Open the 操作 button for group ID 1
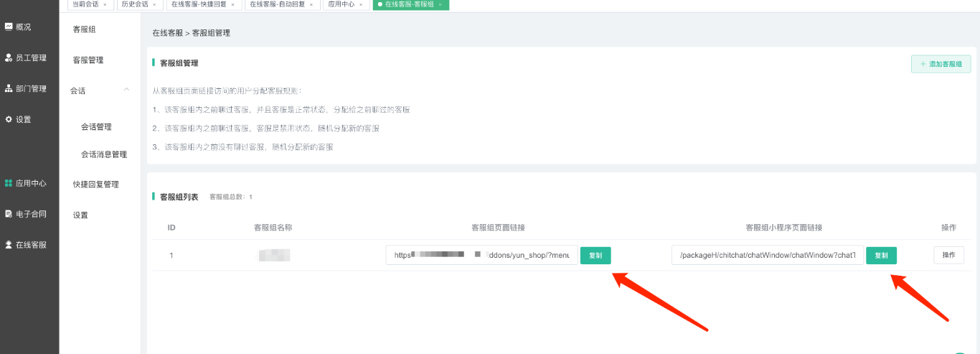This screenshot has height=354, width=980. [x=948, y=255]
